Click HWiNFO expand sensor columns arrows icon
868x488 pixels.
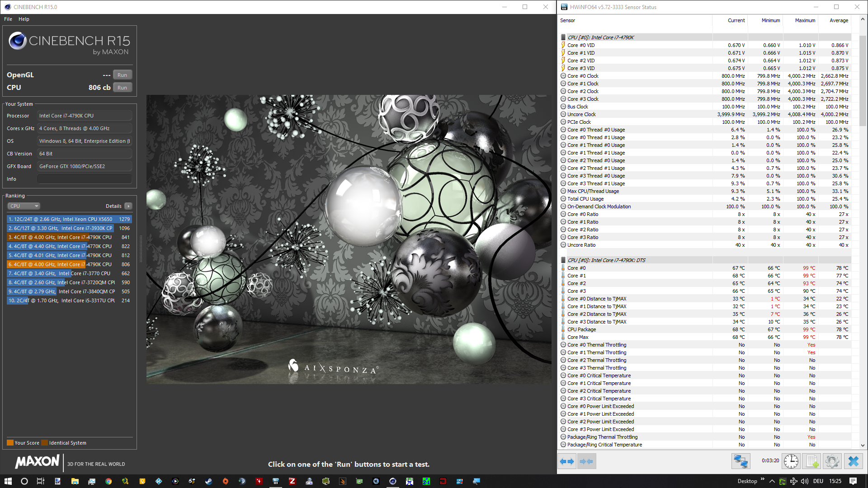(x=566, y=461)
